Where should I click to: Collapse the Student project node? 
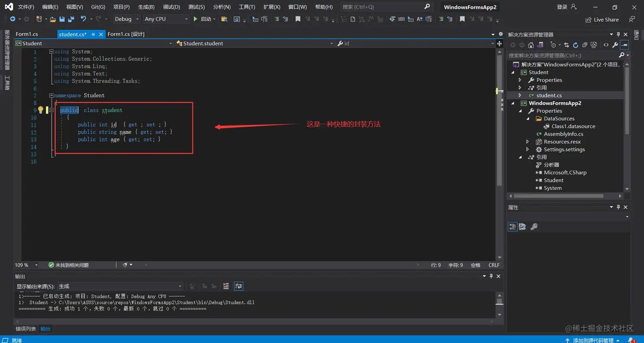click(x=513, y=72)
